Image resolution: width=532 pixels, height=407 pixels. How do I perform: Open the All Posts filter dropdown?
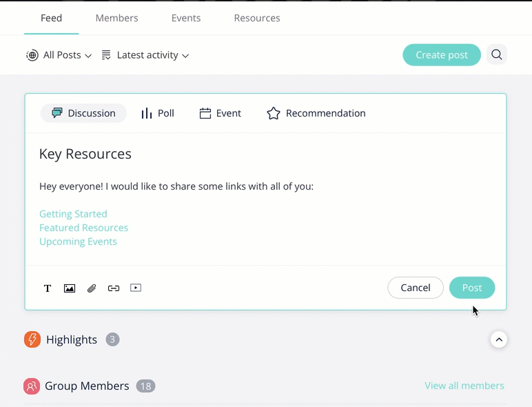tap(59, 55)
